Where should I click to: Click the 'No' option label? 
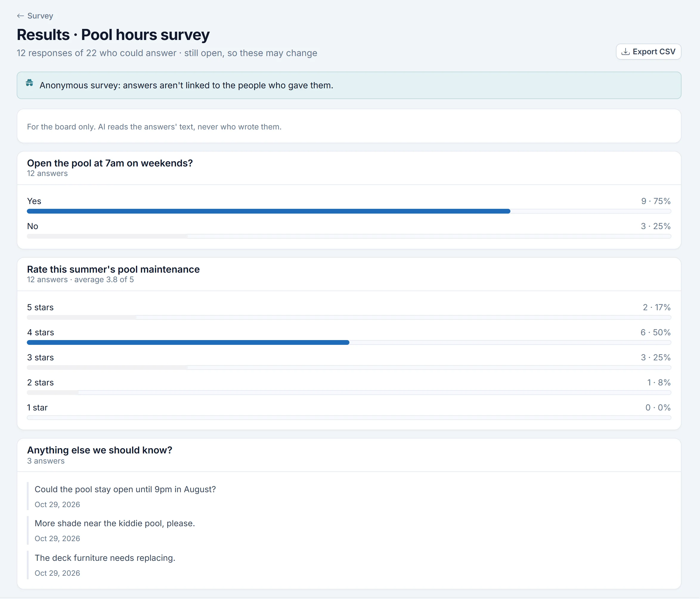32,226
